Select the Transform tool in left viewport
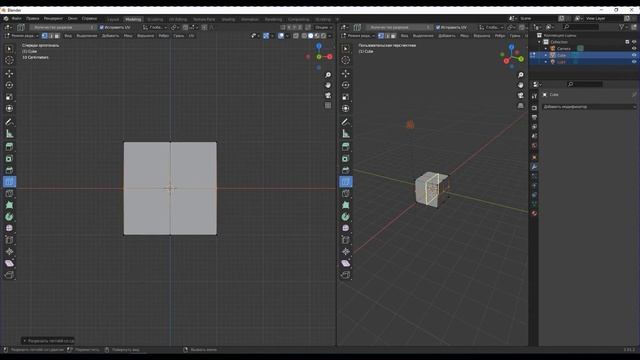 tap(9, 109)
